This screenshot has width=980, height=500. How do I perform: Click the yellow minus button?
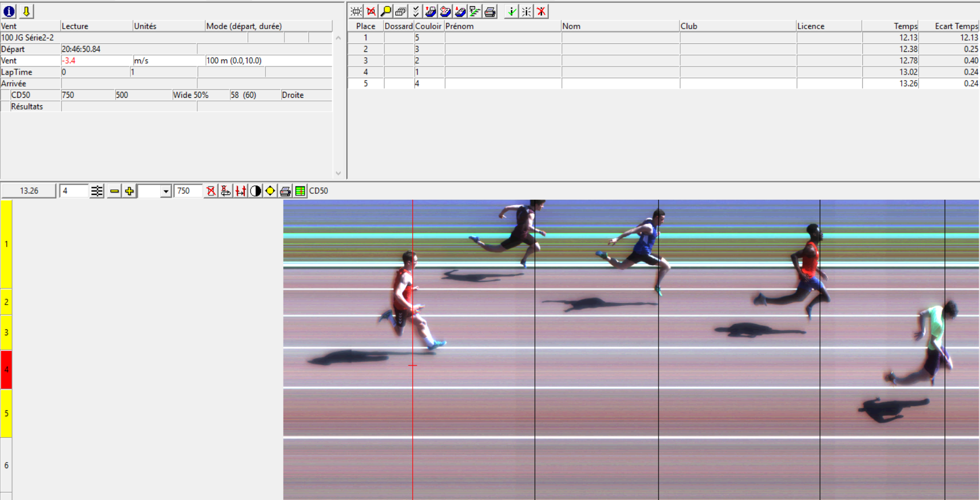114,191
